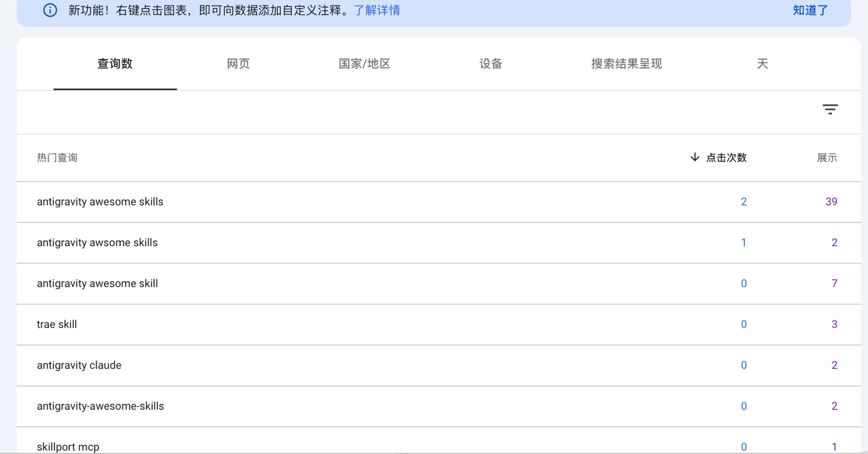The image size is (868, 454).
Task: Open the filter icon above the table
Action: (830, 108)
